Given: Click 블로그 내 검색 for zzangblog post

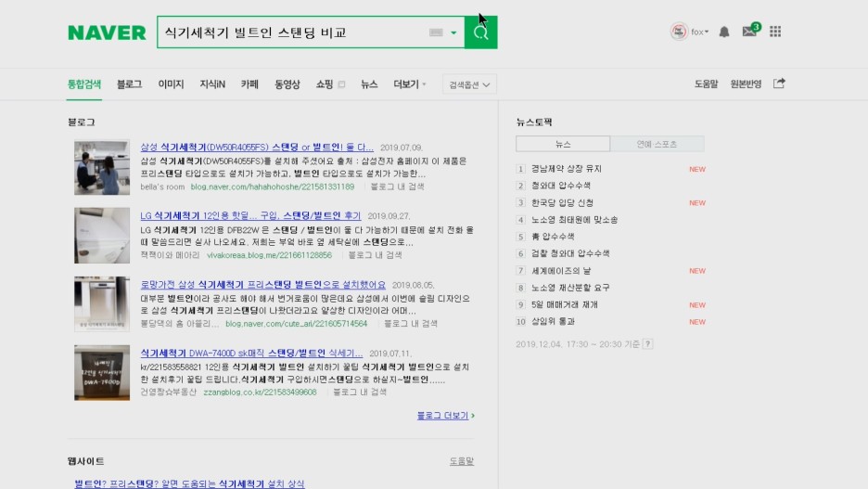Looking at the screenshot, I should 359,392.
